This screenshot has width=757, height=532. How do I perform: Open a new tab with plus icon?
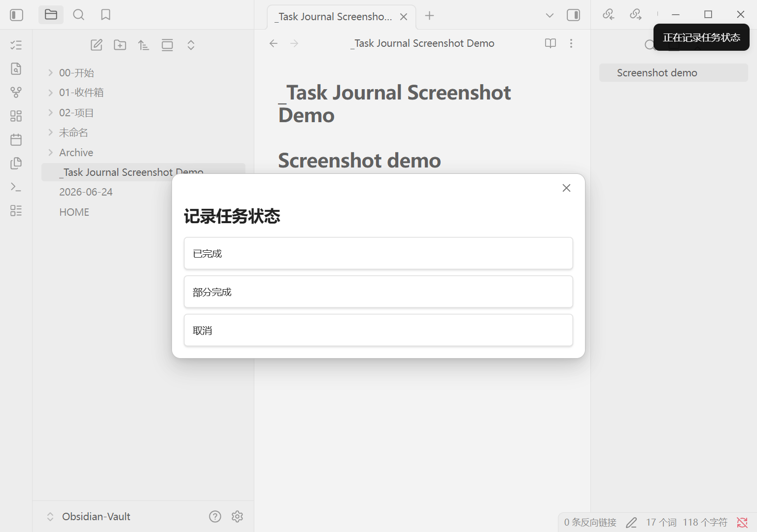click(x=429, y=16)
